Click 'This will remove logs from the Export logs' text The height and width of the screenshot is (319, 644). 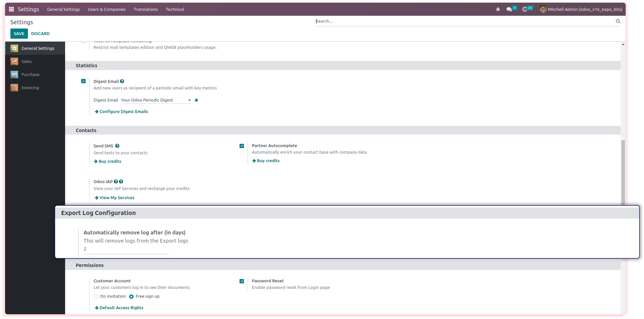[136, 241]
